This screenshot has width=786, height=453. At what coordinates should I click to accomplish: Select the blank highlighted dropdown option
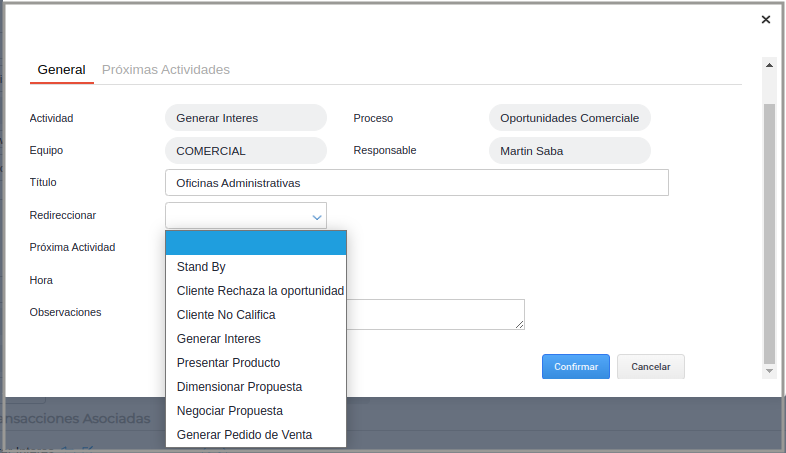(x=256, y=243)
